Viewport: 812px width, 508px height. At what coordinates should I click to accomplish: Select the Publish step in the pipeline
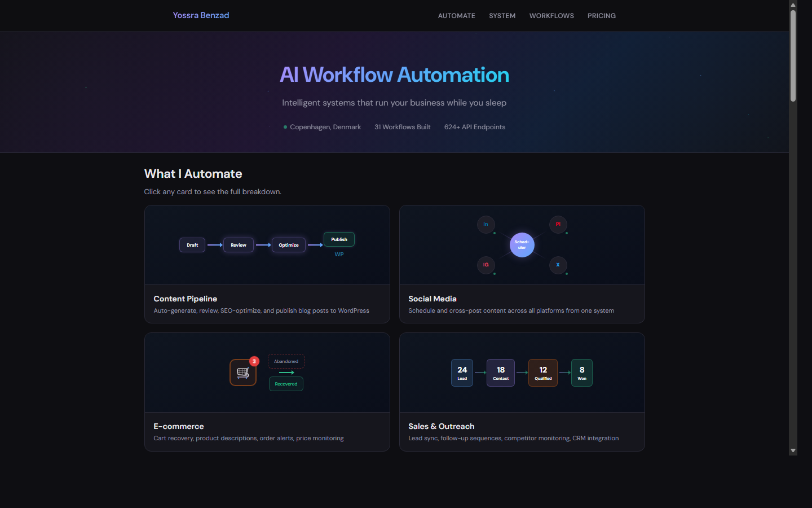(339, 239)
